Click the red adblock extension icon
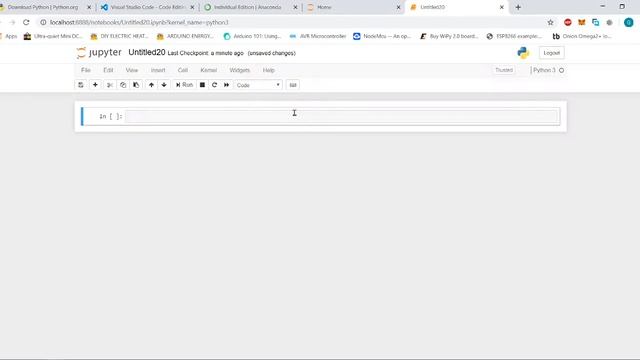This screenshot has height=360, width=640. (x=568, y=22)
